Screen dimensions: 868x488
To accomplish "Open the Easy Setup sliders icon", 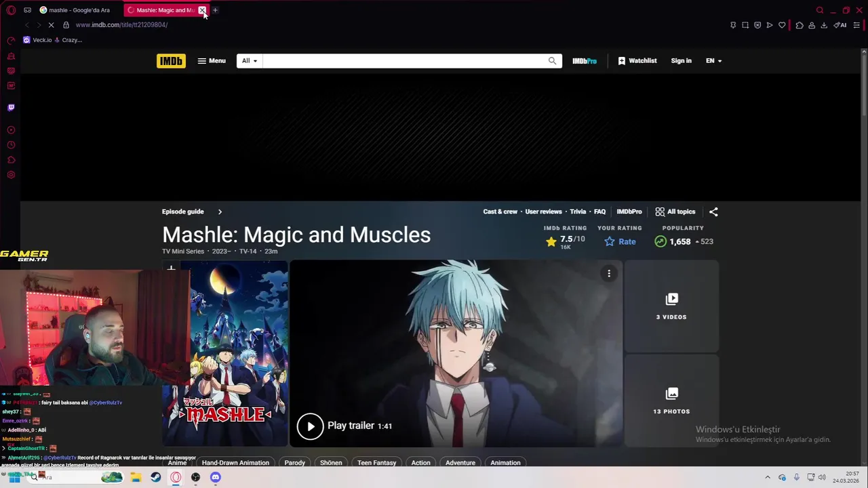I will click(856, 25).
